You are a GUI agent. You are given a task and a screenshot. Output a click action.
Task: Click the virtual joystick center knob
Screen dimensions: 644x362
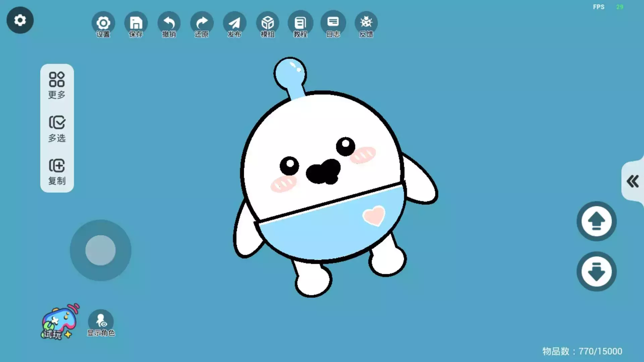click(101, 250)
